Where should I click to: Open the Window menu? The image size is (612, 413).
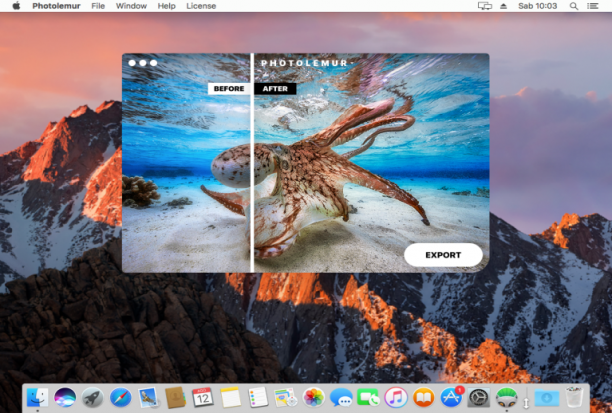131,6
